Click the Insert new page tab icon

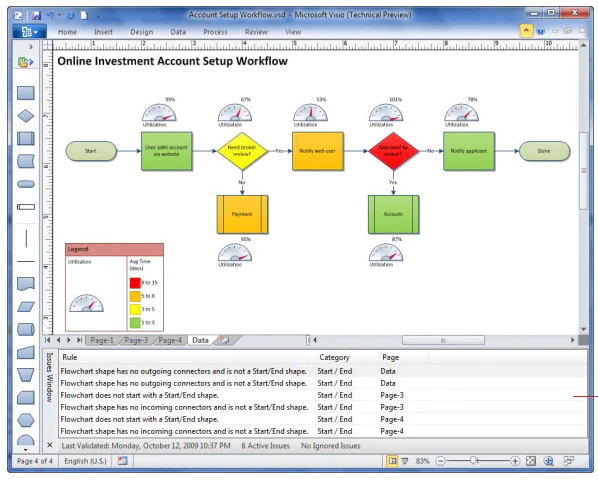(x=225, y=340)
